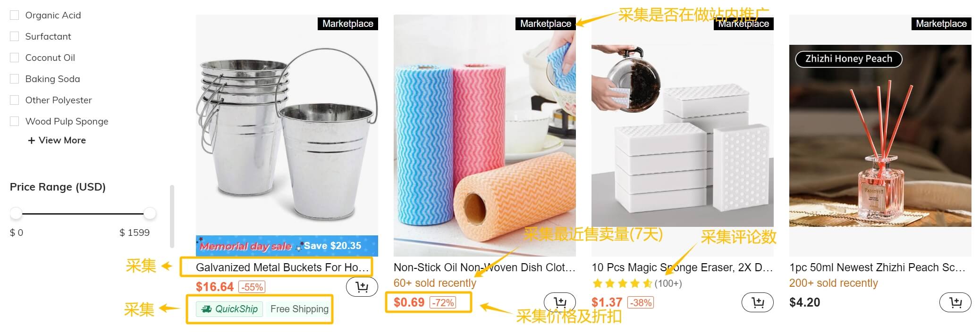Click the QuickShip truck badge
This screenshot has height=333, width=980.
[x=229, y=309]
